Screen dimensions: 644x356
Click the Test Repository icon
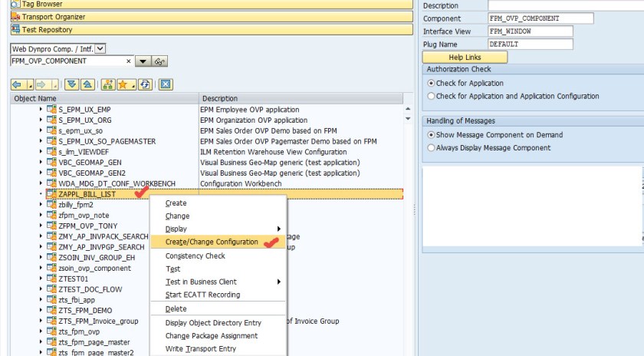(x=15, y=29)
